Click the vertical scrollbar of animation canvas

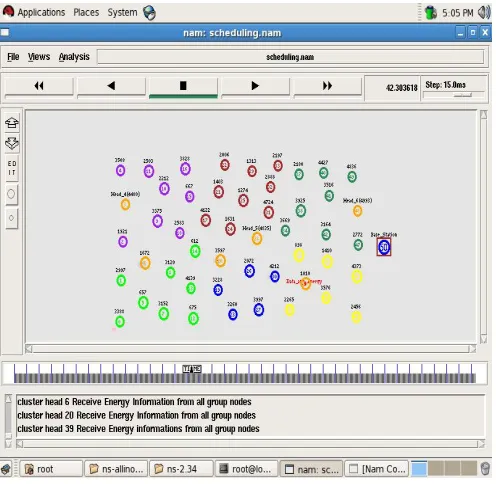tap(483, 227)
